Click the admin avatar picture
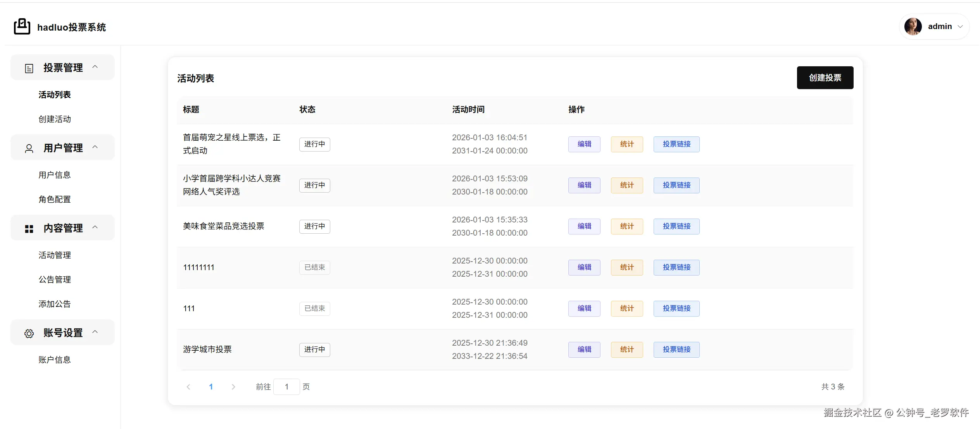 point(913,27)
